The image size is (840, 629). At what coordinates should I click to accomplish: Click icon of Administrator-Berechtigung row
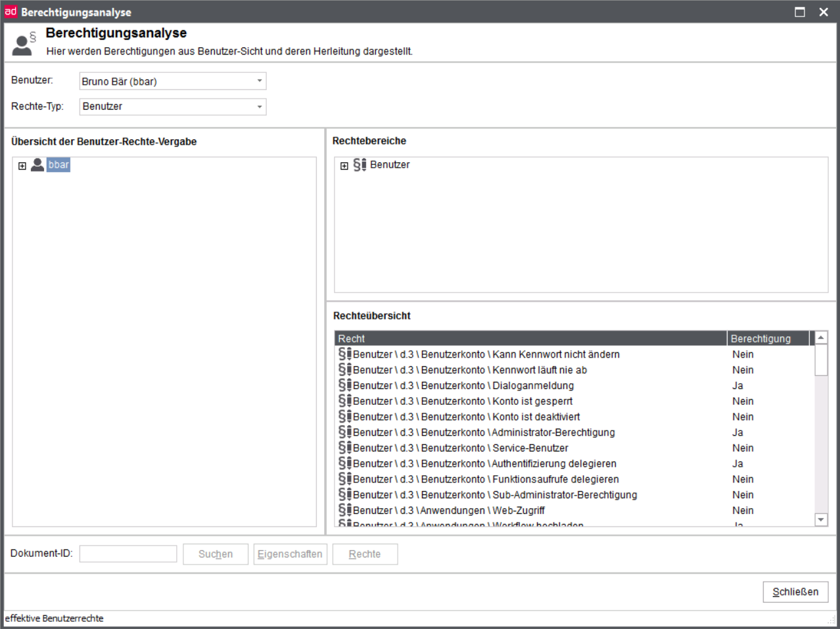pos(345,432)
